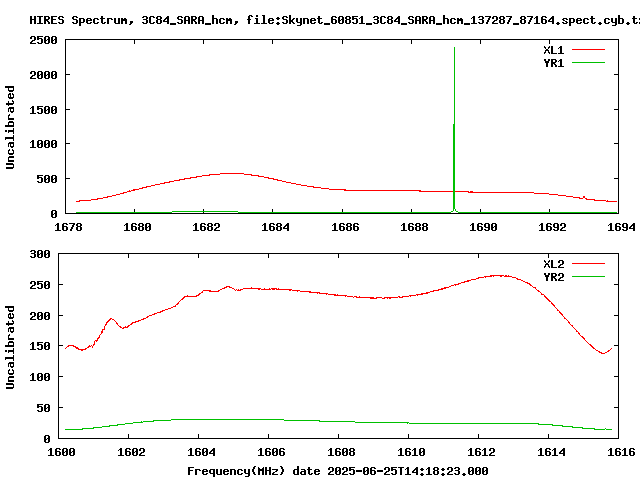Click the red XL1 legend line sample
The height and width of the screenshot is (480, 640).
pyautogui.click(x=588, y=50)
